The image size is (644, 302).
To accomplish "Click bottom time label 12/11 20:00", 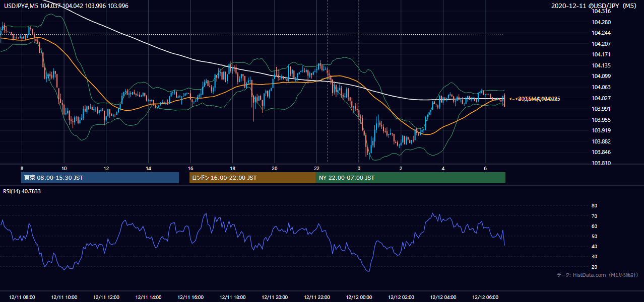I will tap(275, 297).
